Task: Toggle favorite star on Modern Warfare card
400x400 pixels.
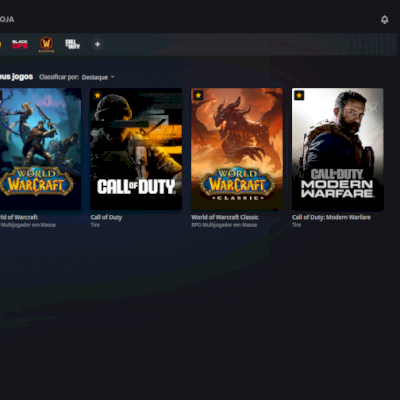Action: (x=299, y=96)
